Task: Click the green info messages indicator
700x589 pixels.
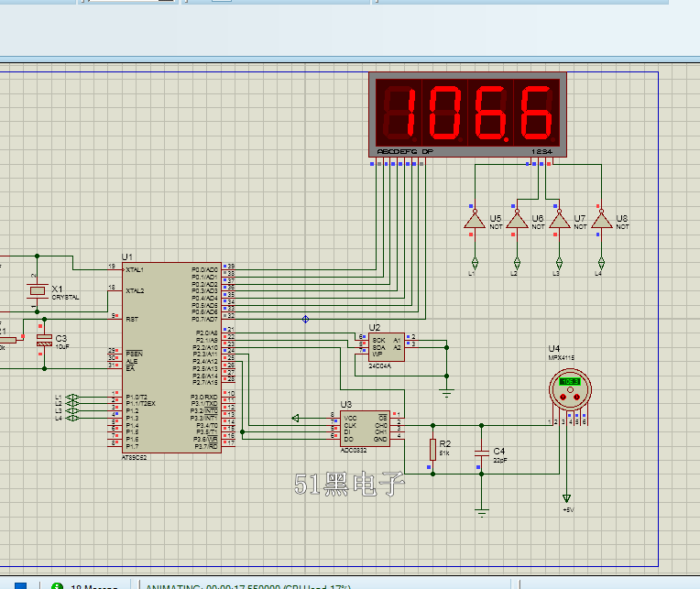Action: (57, 586)
